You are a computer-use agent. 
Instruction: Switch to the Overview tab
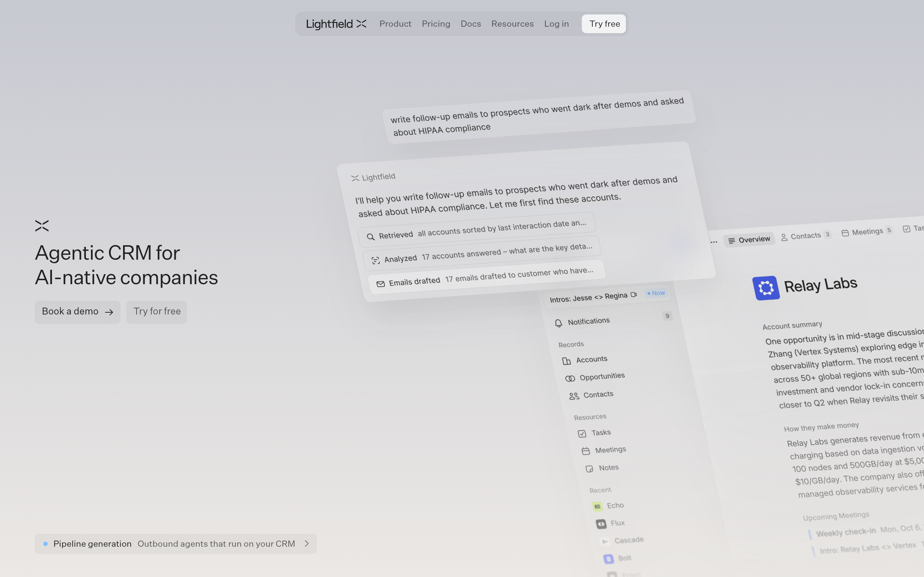pyautogui.click(x=749, y=240)
